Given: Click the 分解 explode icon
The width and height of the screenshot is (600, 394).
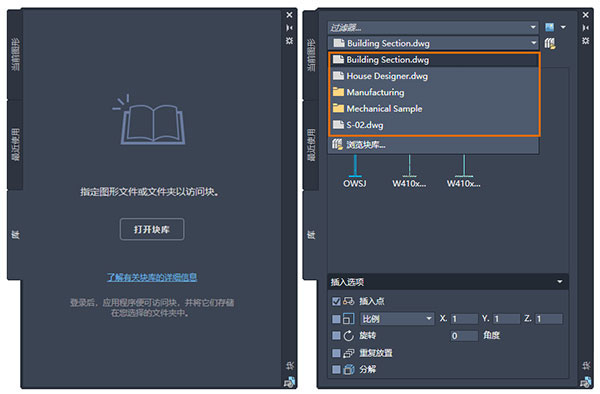Looking at the screenshot, I should coord(349,369).
